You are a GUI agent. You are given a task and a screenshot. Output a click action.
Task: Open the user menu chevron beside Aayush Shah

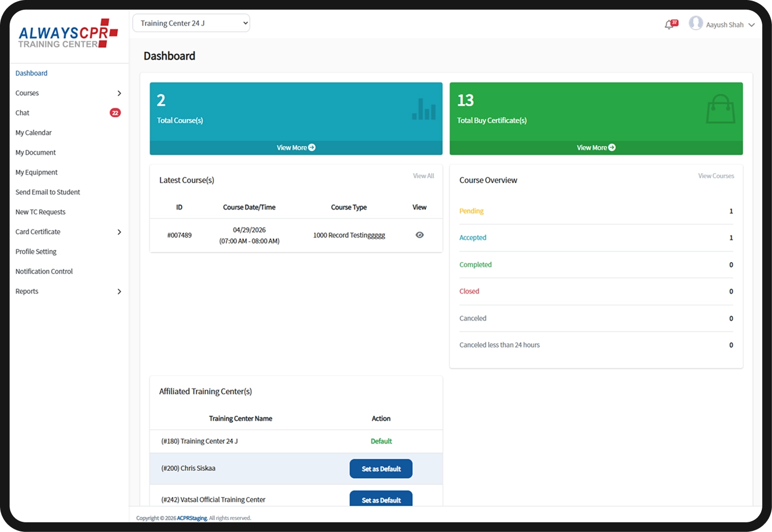pos(752,25)
